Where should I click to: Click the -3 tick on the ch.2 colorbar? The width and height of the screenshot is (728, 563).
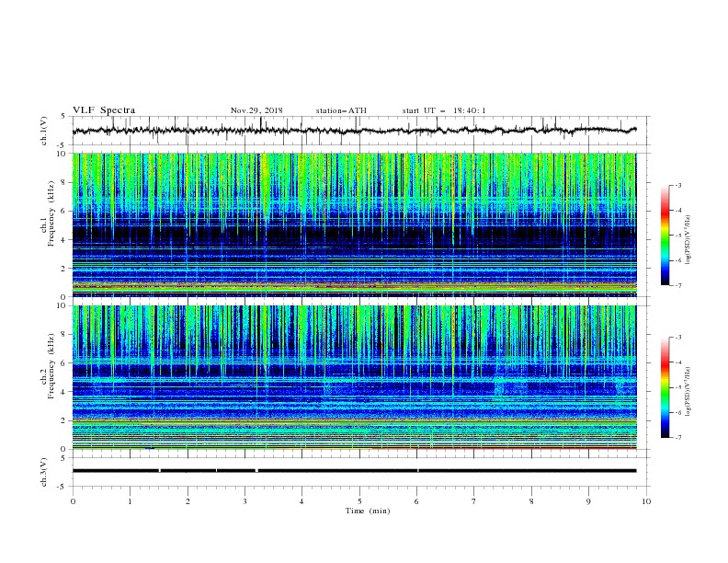coord(678,338)
